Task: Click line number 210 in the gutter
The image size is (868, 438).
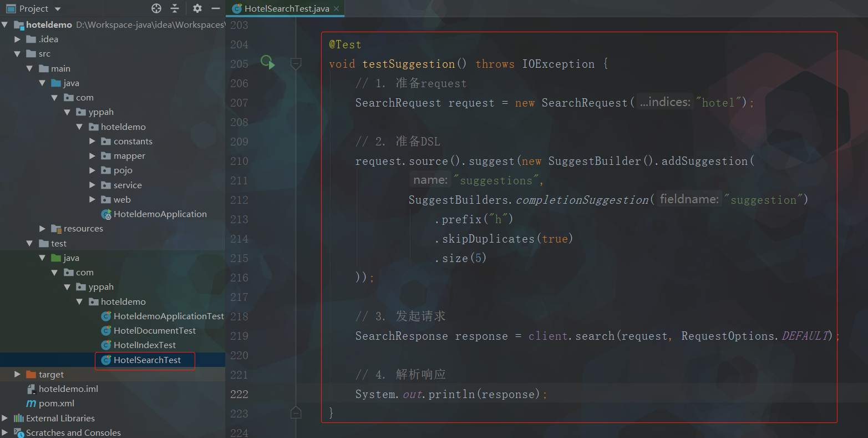Action: click(x=239, y=161)
